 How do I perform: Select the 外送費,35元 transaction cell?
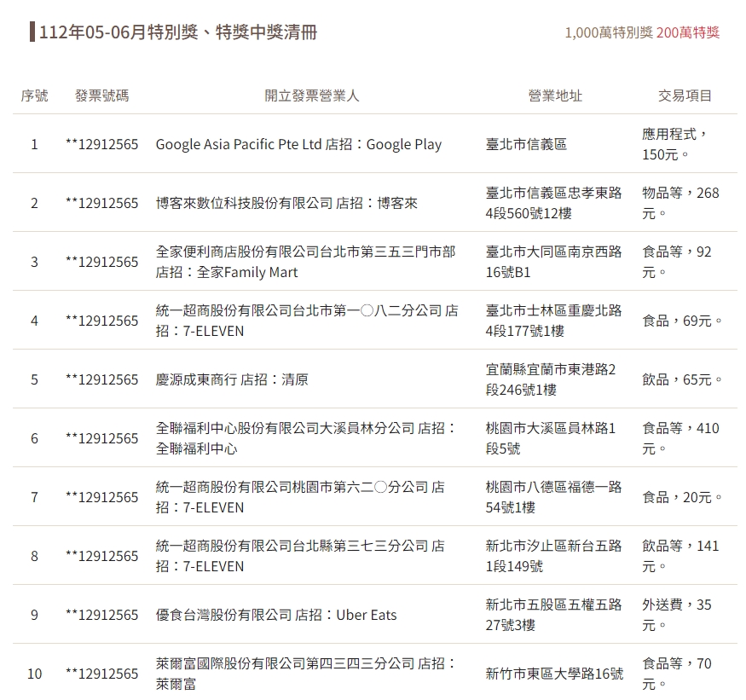(x=677, y=615)
